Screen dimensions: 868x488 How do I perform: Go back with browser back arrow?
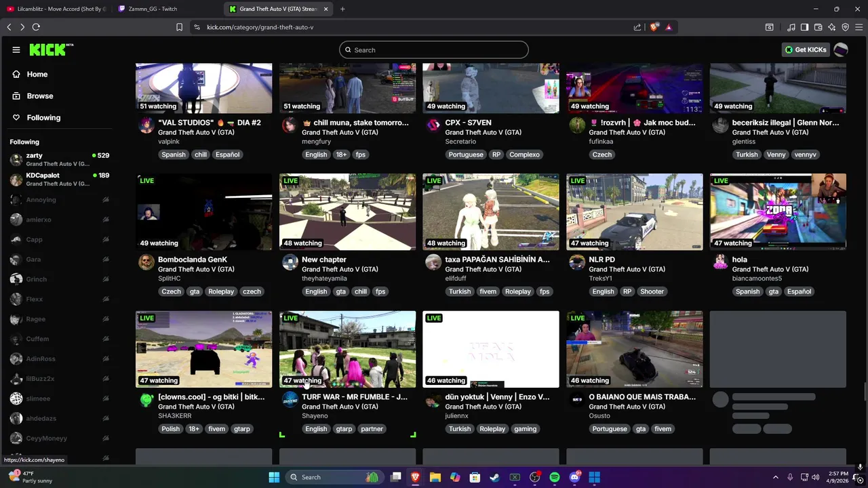[9, 27]
